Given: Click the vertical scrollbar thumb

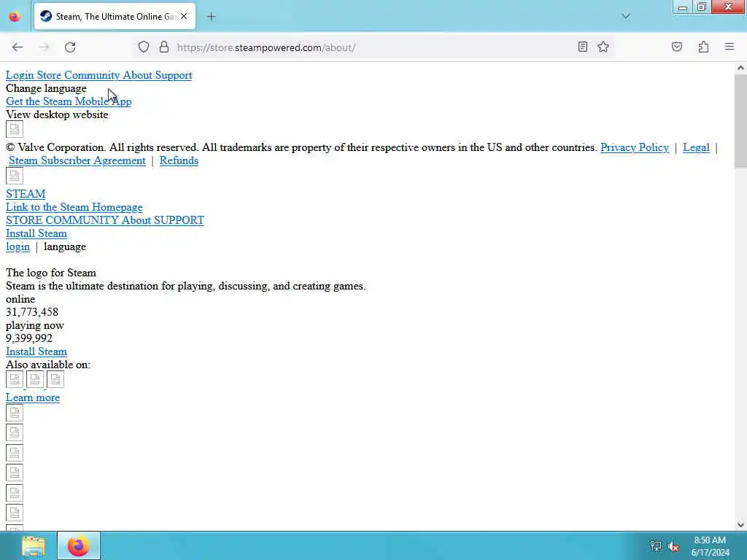Looking at the screenshot, I should click(740, 121).
